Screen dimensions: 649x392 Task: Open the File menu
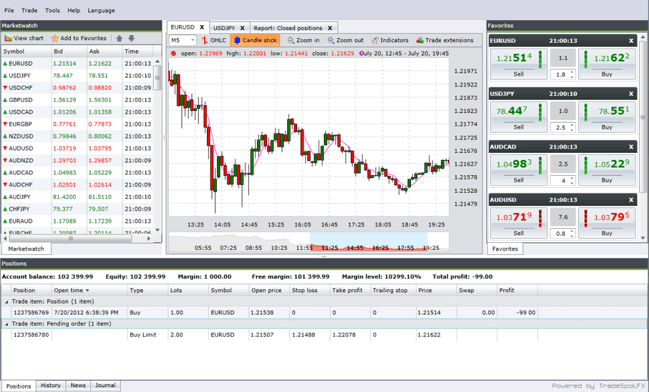(x=9, y=10)
